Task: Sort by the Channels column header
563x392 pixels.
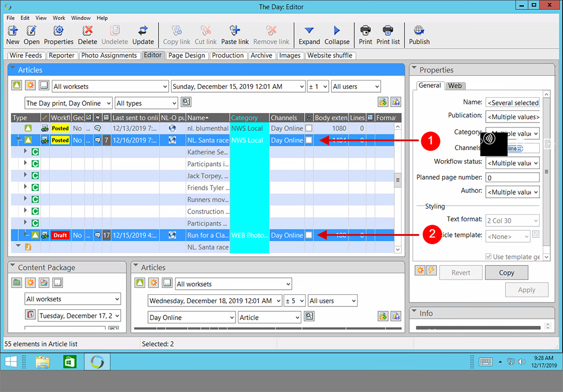Action: point(286,118)
